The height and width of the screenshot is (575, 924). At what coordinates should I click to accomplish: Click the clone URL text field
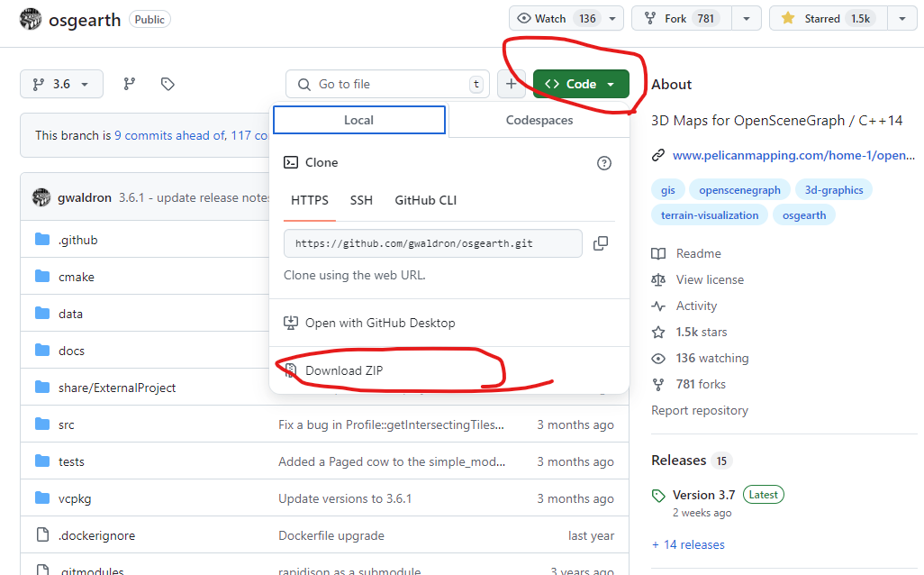(433, 243)
